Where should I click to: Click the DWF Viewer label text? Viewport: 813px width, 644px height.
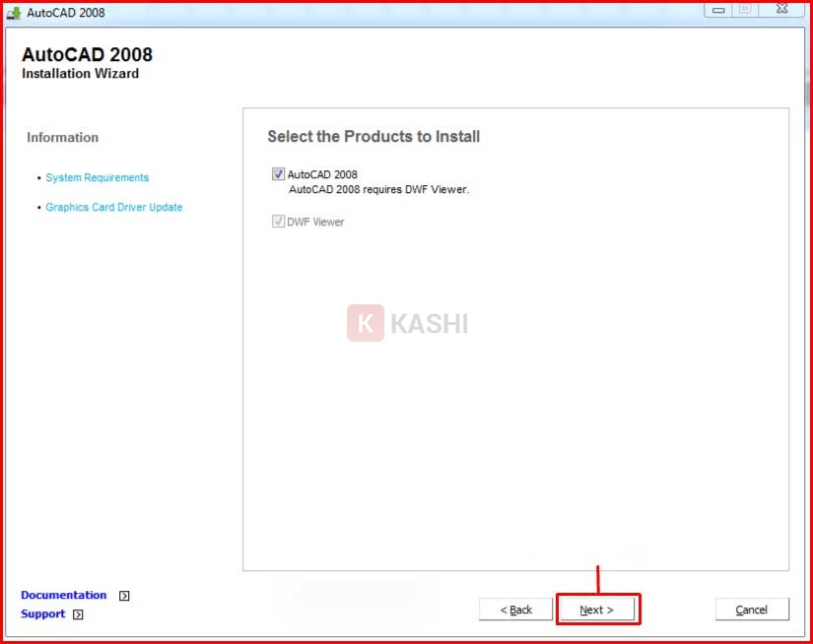pyautogui.click(x=315, y=223)
